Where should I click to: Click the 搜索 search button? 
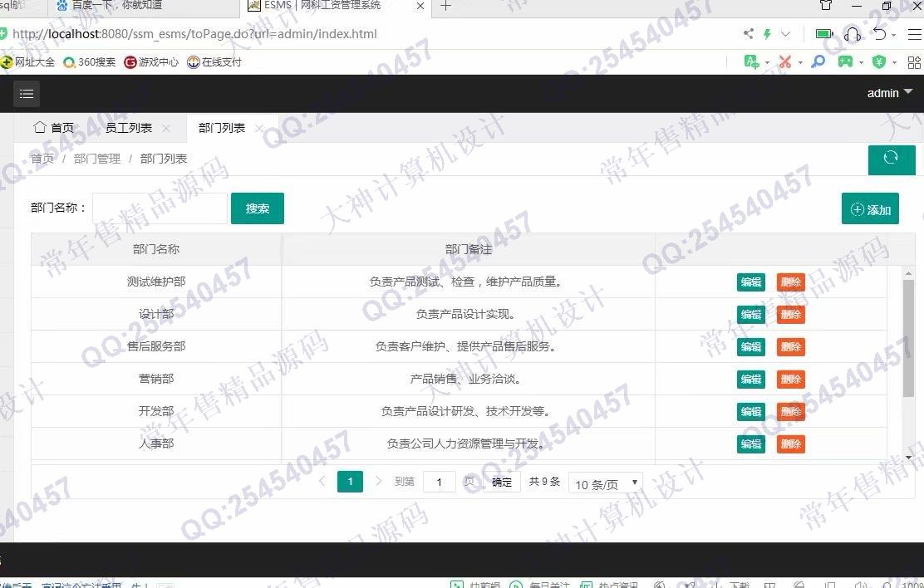pyautogui.click(x=258, y=208)
